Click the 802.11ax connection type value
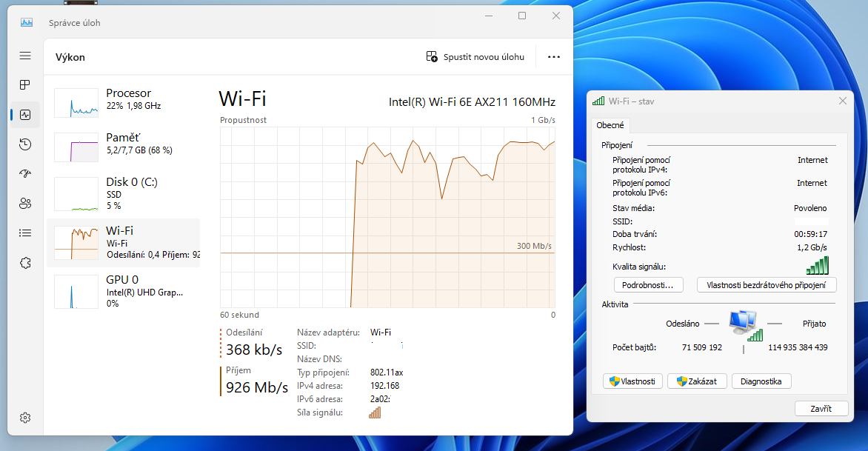 [387, 373]
